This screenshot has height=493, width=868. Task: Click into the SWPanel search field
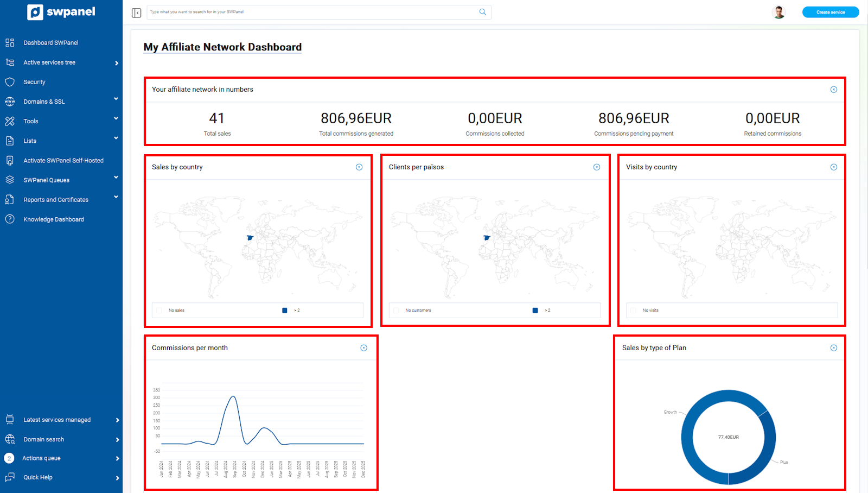click(312, 12)
